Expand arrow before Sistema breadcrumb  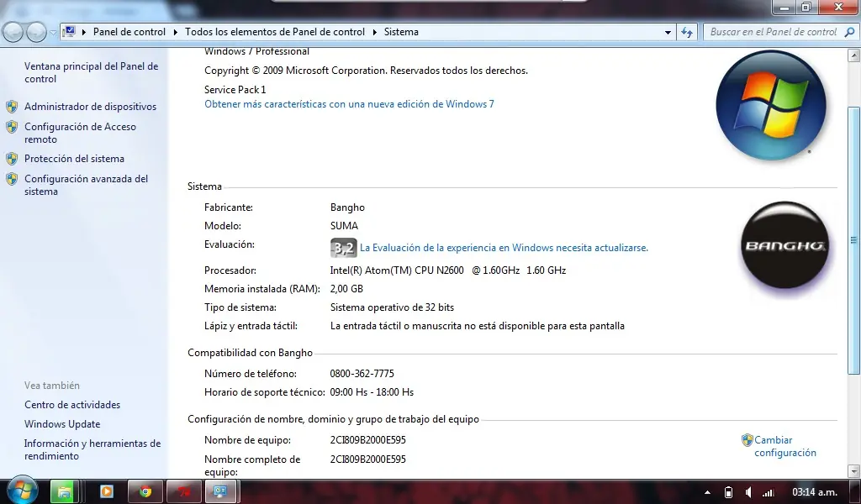374,33
